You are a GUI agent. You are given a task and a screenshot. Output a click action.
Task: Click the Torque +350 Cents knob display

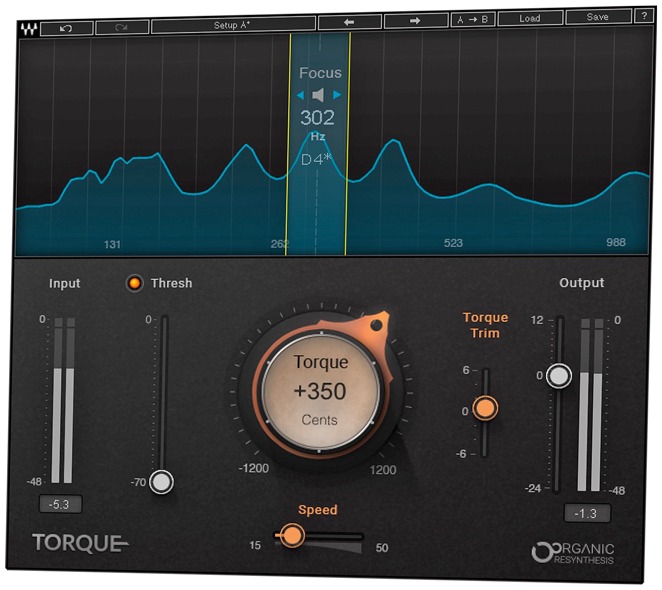coord(321,392)
